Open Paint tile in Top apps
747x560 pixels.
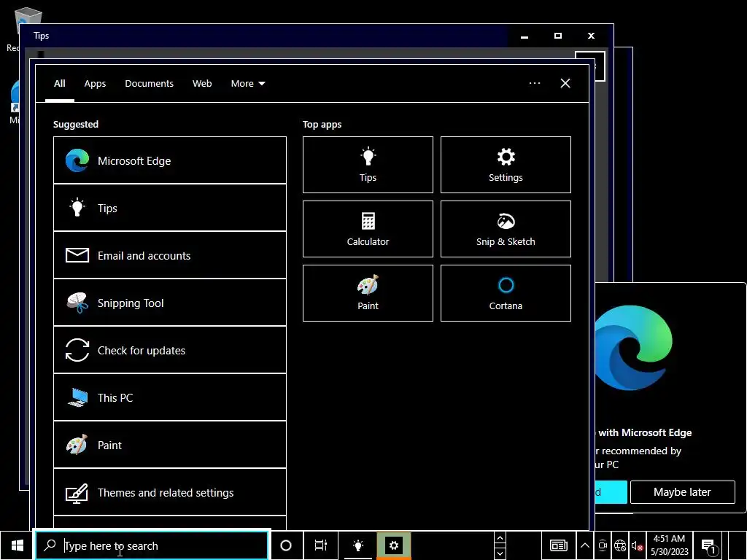368,293
